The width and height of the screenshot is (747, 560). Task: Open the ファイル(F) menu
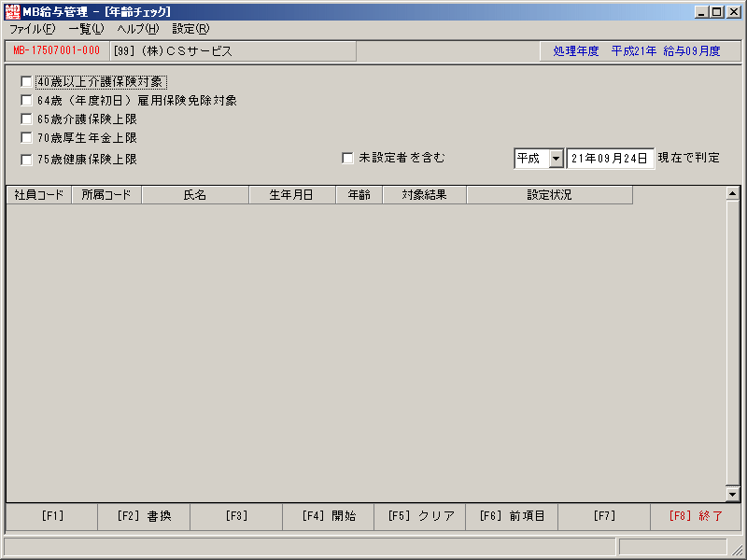pyautogui.click(x=33, y=29)
